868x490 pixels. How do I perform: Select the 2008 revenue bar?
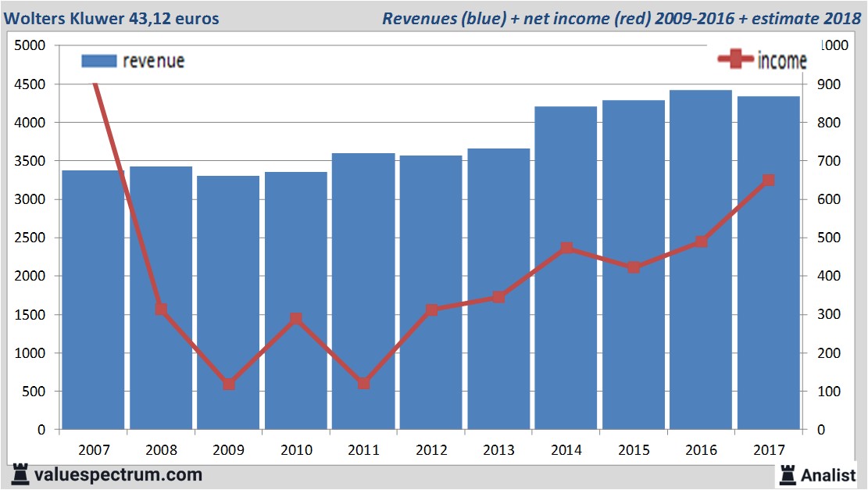[x=161, y=298]
